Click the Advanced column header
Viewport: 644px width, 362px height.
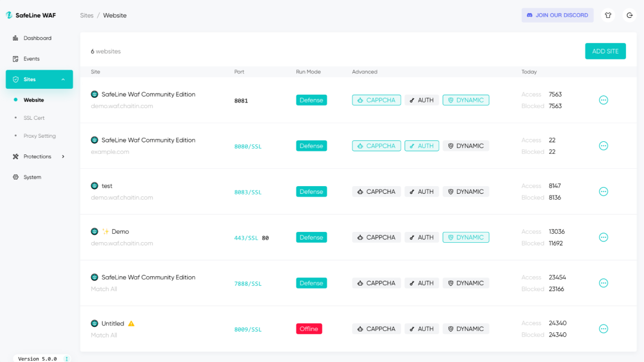click(x=365, y=72)
